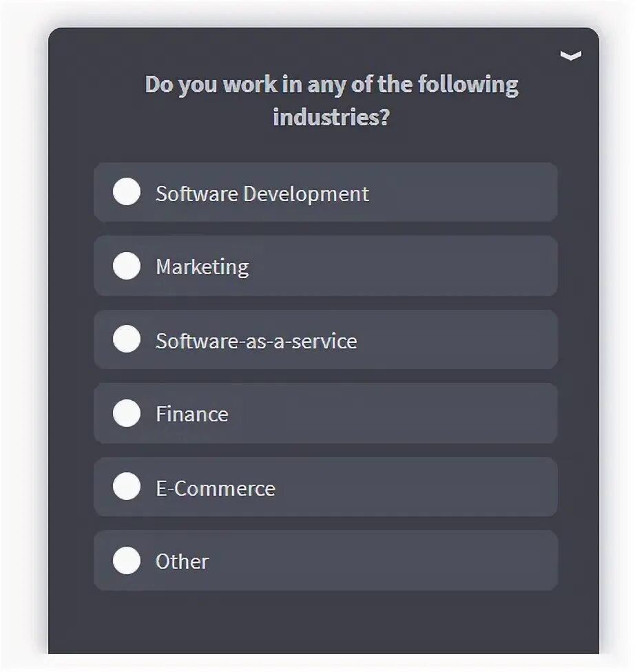This screenshot has height=672, width=635.
Task: Collapse the survey with the chevron icon
Action: (x=571, y=55)
